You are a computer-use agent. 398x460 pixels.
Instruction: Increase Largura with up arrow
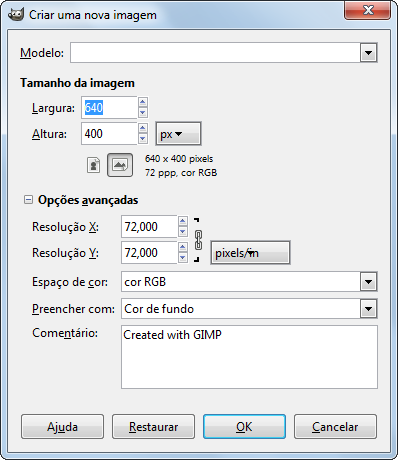(x=143, y=102)
